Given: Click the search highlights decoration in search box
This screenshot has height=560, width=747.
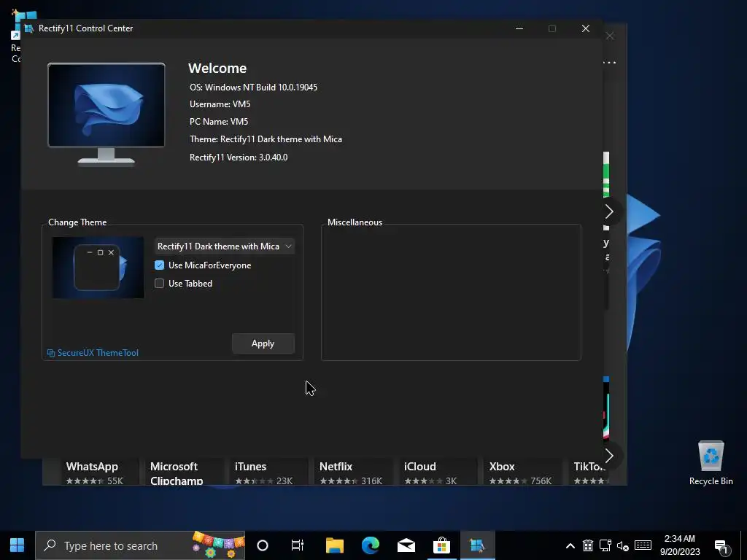Looking at the screenshot, I should [218, 545].
